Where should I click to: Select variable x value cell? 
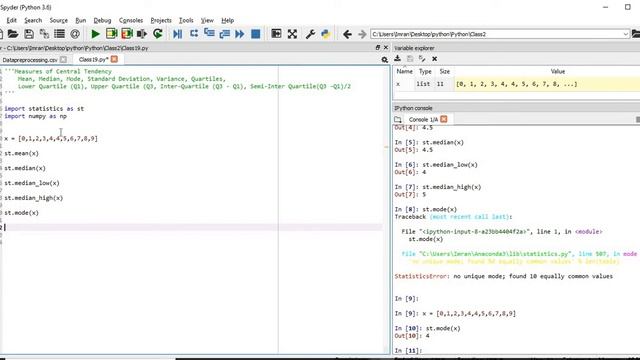(x=547, y=84)
